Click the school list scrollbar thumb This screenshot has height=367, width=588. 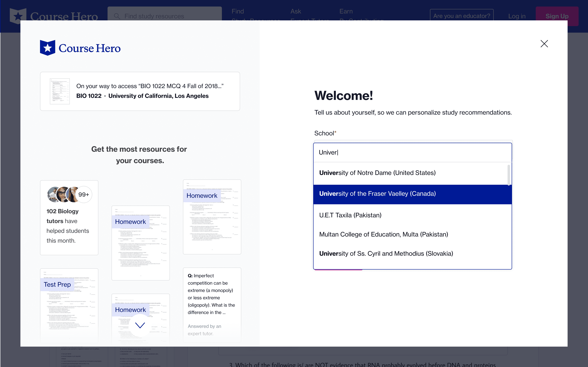click(509, 175)
